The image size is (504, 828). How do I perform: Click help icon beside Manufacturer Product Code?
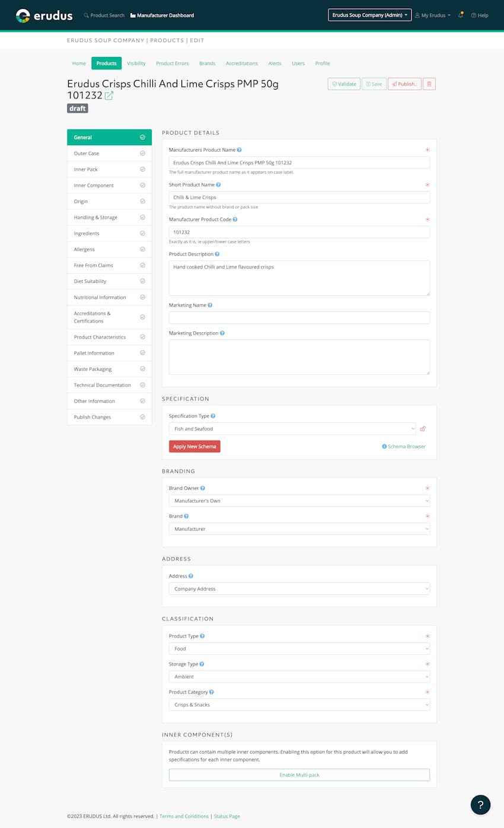click(x=235, y=219)
